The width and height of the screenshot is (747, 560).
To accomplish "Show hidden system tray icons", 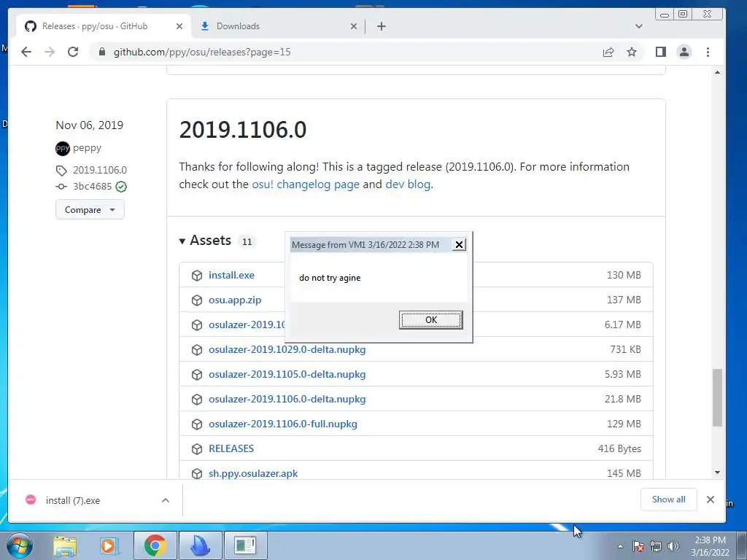I will [620, 546].
